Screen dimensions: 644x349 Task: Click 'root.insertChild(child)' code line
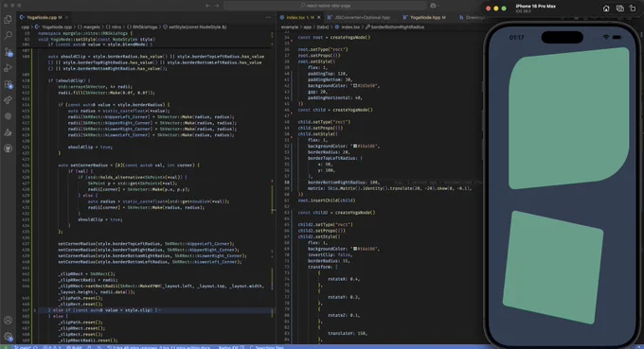(327, 201)
